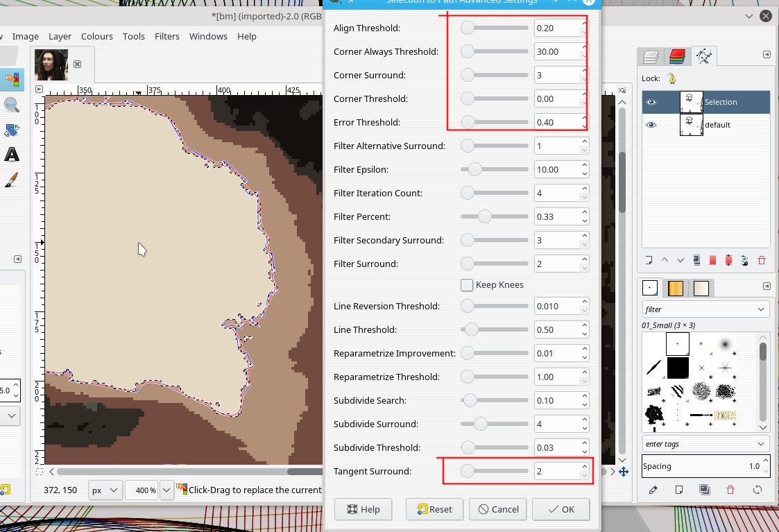Confirm the dialog with the OK button
779x532 pixels.
point(560,509)
